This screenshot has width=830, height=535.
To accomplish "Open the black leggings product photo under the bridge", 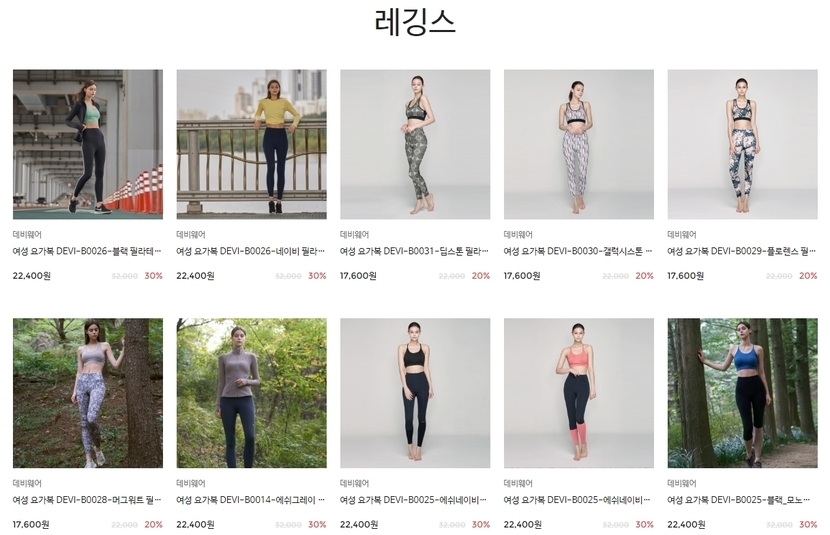I will click(x=88, y=144).
